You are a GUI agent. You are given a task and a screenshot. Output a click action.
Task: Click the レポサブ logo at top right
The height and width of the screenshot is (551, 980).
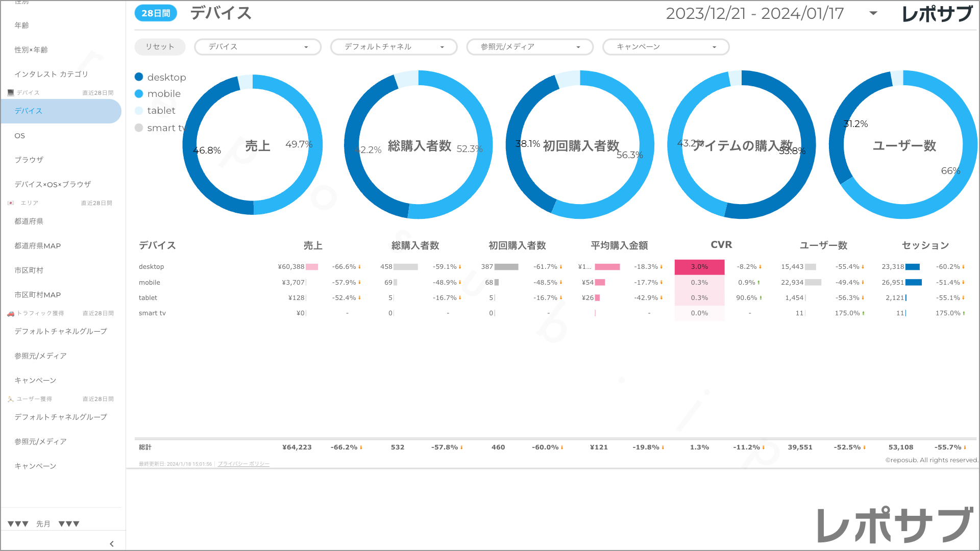click(937, 14)
